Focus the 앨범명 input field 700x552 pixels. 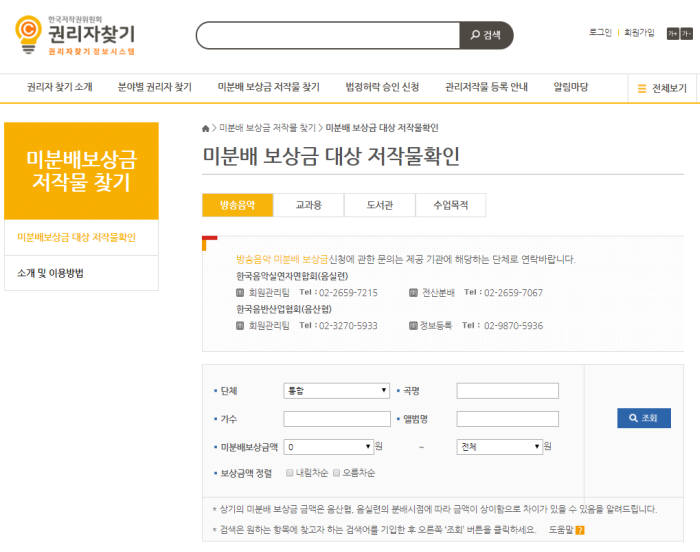pos(508,419)
